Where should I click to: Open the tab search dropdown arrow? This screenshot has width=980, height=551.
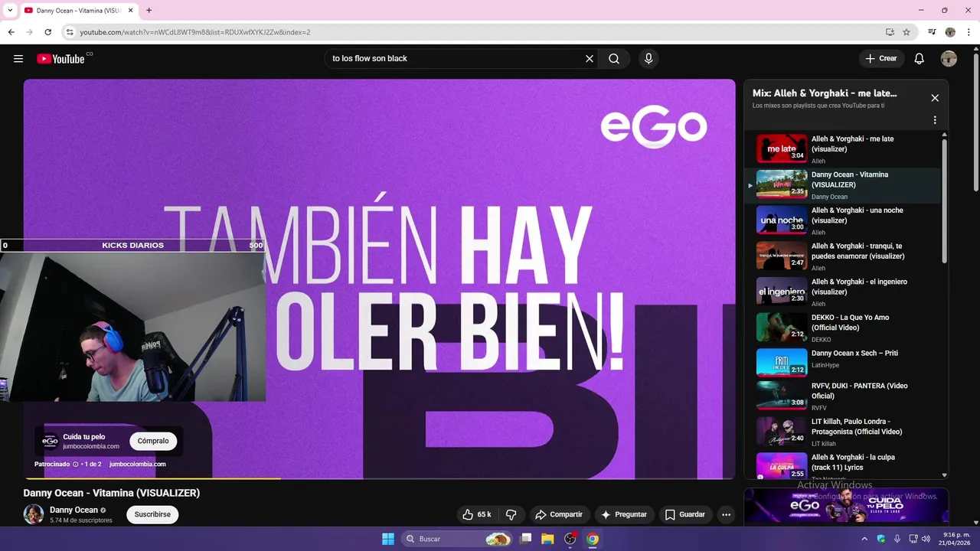coord(9,10)
